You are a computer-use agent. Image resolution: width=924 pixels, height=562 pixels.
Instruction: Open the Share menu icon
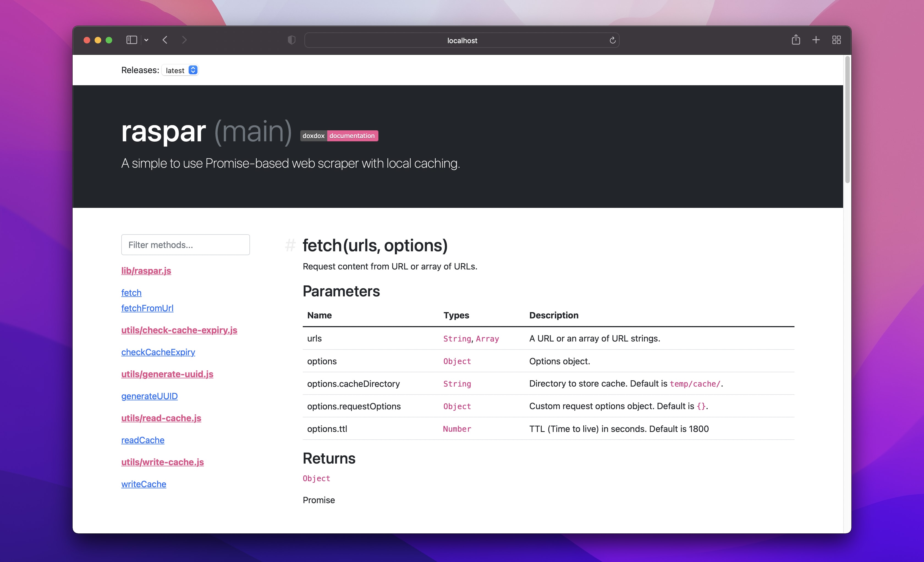coord(796,40)
